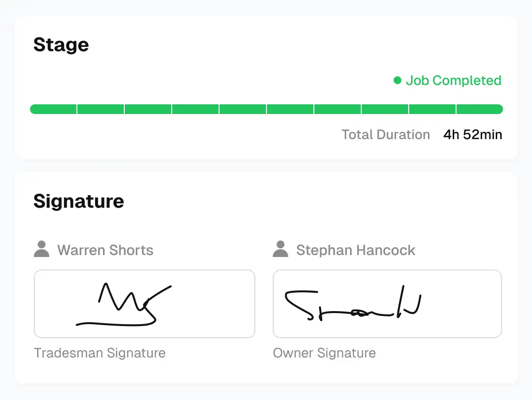Click inside the owner signature box

coord(387,303)
